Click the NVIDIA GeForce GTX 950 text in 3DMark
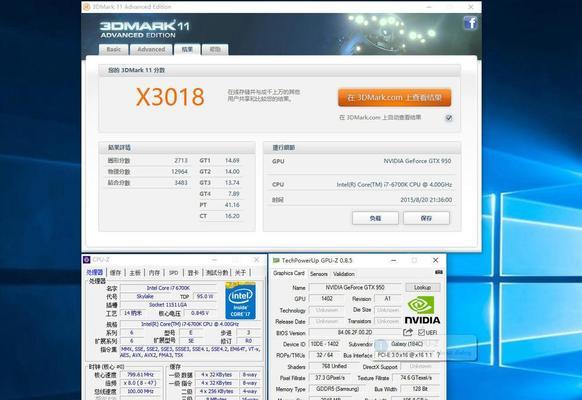Viewport: 582px width, 400px height. [x=417, y=161]
